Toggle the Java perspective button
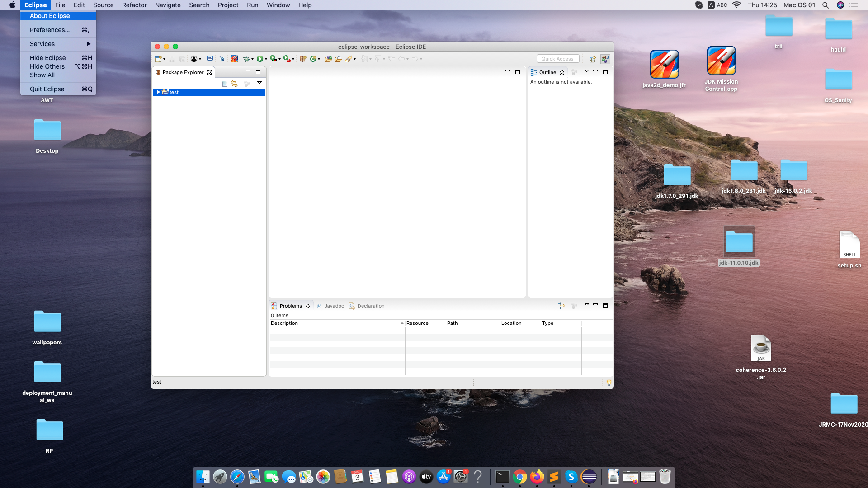Screen dimensions: 868x488 tap(605, 59)
